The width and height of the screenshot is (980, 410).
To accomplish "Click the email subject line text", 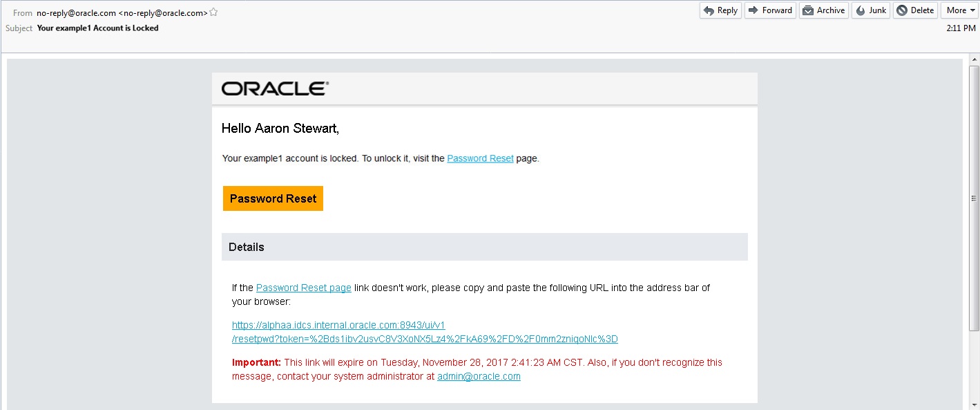I will point(97,28).
